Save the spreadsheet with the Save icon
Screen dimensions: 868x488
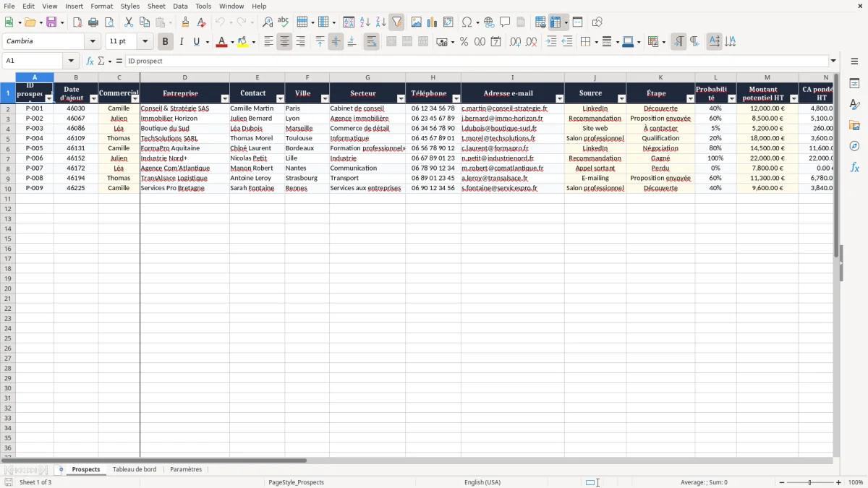51,22
